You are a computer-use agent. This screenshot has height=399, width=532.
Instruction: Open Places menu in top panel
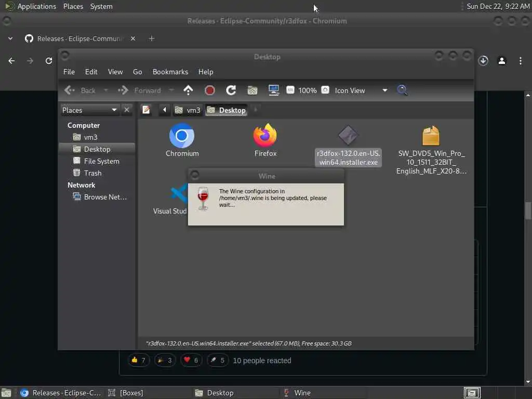(73, 6)
